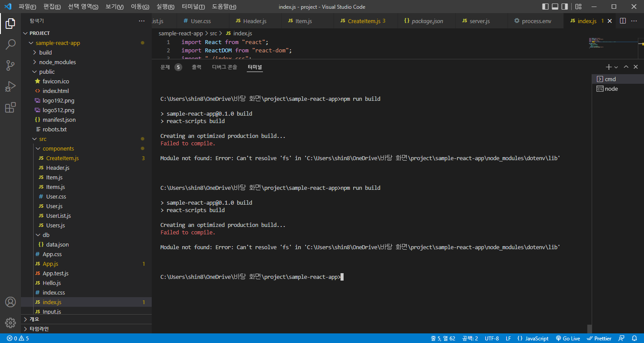
Task: Open manifest.json in the file tree
Action: [86, 120]
